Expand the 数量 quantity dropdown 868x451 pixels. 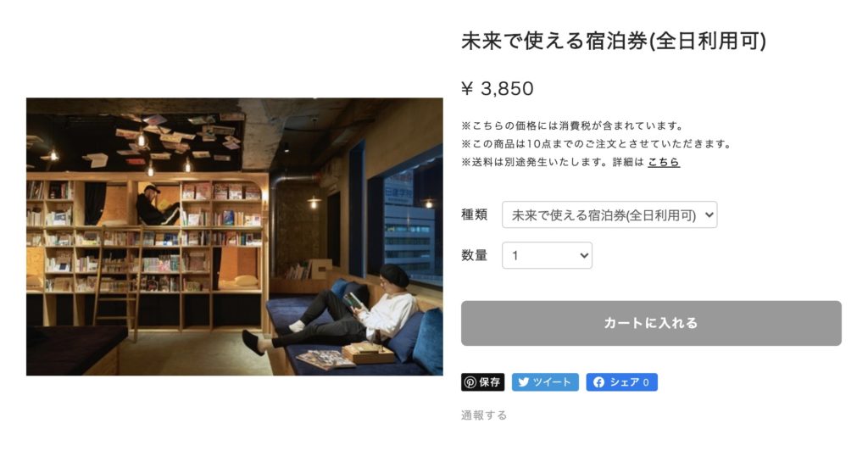tap(547, 256)
